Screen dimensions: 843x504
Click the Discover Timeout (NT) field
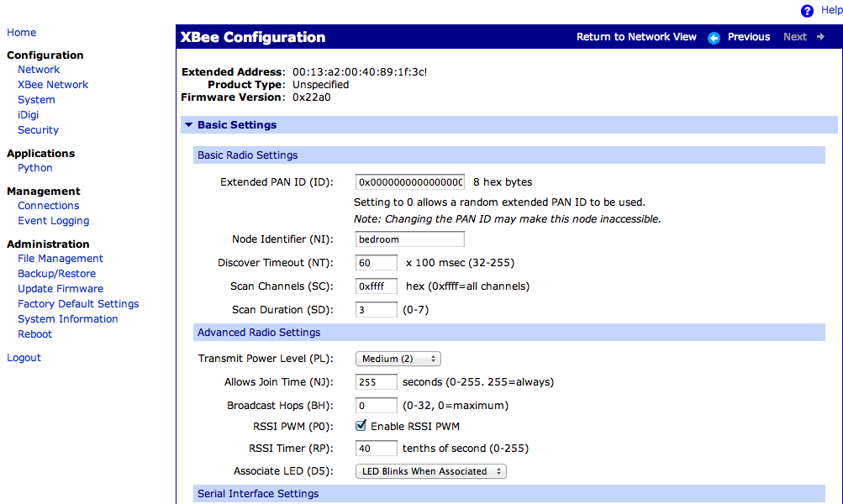pos(376,263)
